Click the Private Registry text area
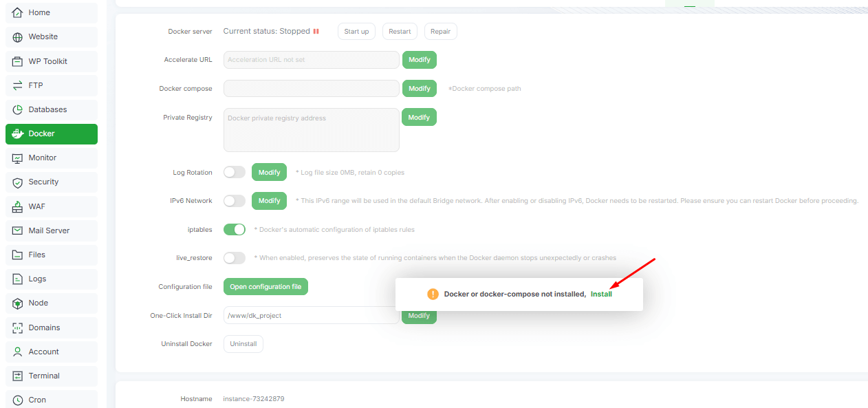 (311, 129)
